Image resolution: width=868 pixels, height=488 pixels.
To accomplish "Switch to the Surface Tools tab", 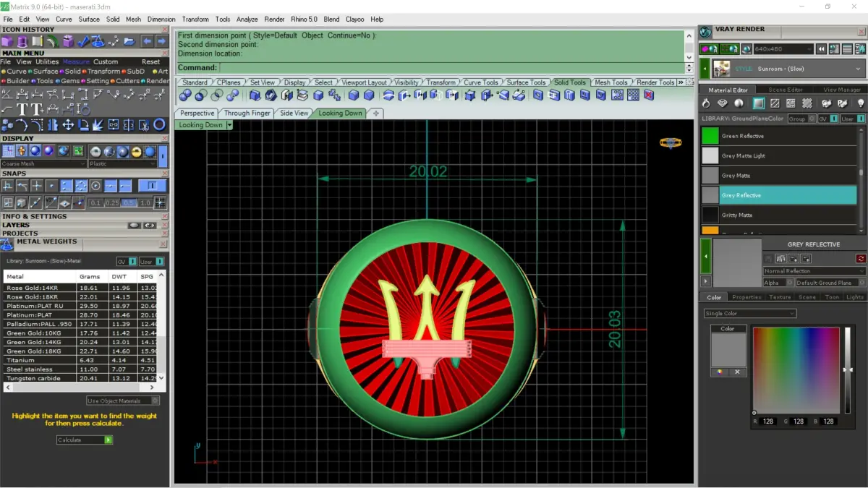I will tap(526, 82).
